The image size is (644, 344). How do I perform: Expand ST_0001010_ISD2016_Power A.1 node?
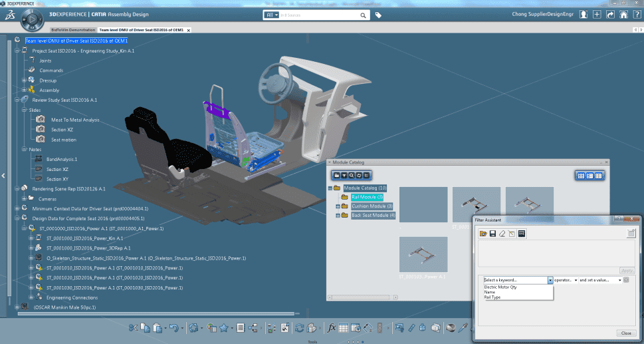coord(31,267)
